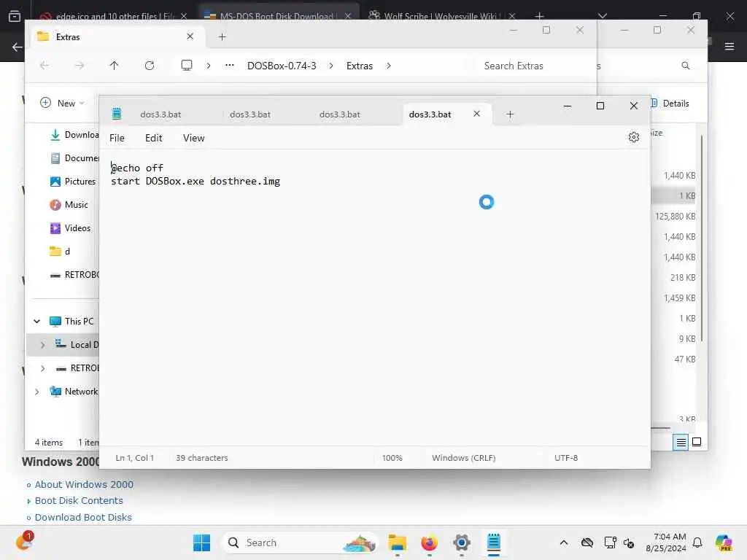Expand the Network tree node
This screenshot has height=560, width=747.
[36, 392]
